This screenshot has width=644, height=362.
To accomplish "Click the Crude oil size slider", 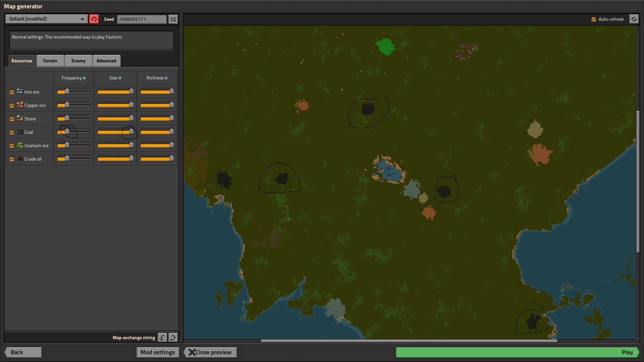I will pyautogui.click(x=115, y=158).
